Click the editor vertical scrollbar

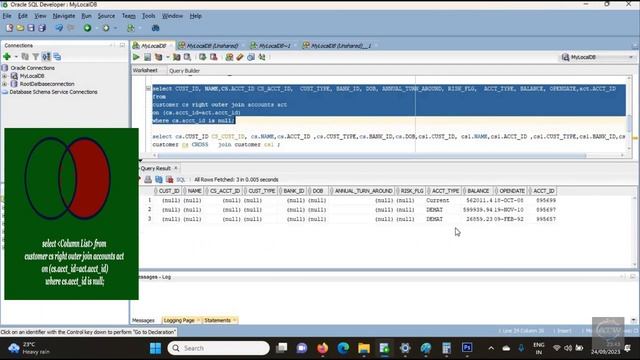[x=629, y=123]
